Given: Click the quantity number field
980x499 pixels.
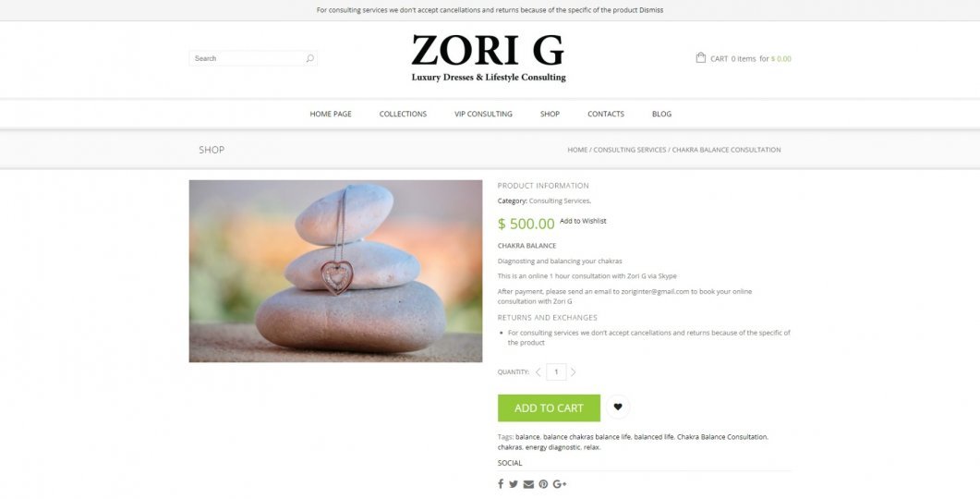Looking at the screenshot, I should coord(556,372).
